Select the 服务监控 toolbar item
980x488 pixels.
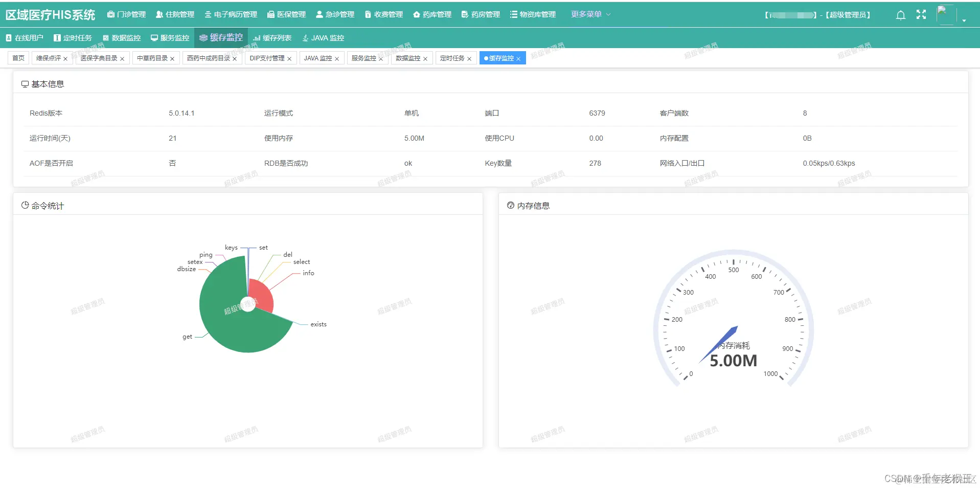click(169, 37)
